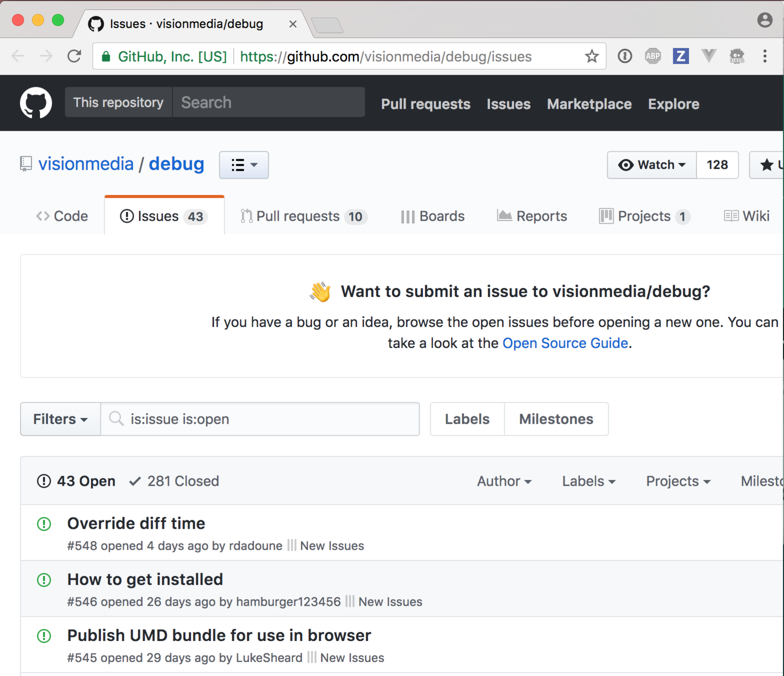This screenshot has width=784, height=676.
Task: Close the Issues · visionmedia/debug tab
Action: [x=293, y=24]
